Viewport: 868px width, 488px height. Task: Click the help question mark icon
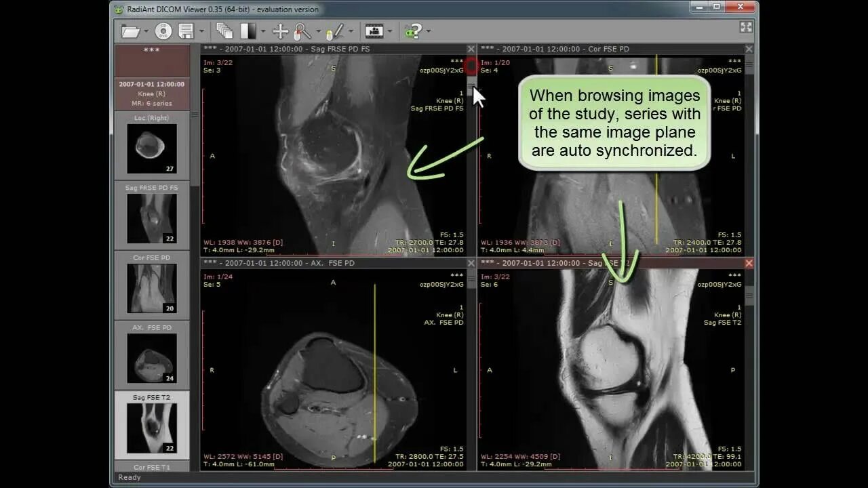(x=413, y=31)
